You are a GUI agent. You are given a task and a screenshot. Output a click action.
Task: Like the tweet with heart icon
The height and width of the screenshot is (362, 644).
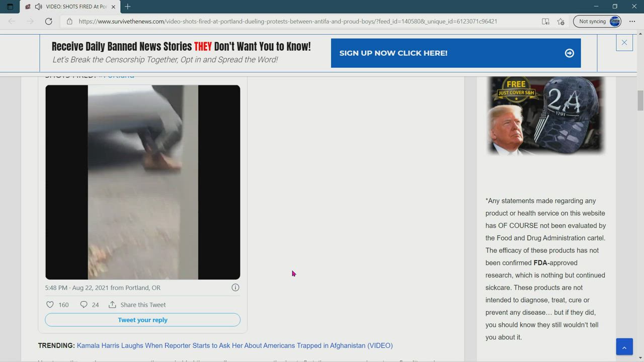click(50, 305)
